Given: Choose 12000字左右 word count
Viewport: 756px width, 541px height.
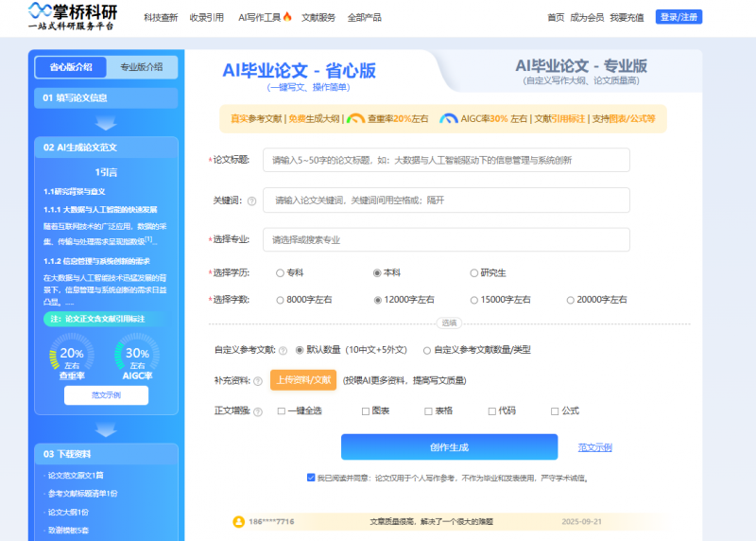Looking at the screenshot, I should [x=377, y=300].
